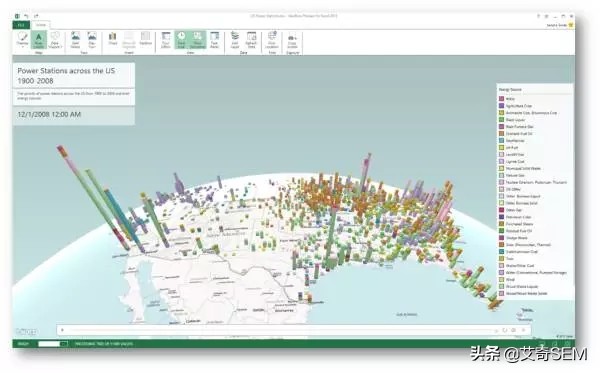Click the Landfill Gas legend entry
This screenshot has width=600, height=373.
(512, 155)
